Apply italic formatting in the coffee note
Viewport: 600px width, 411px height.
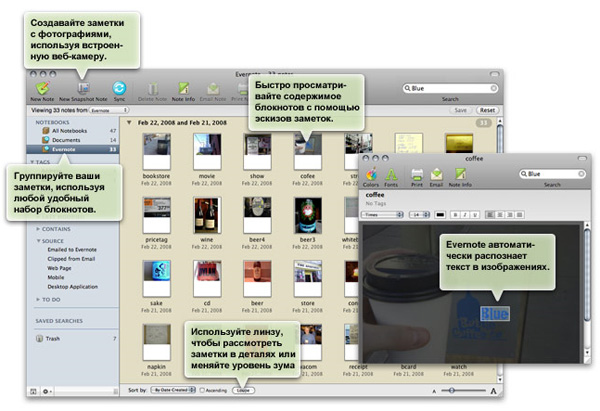[465, 215]
